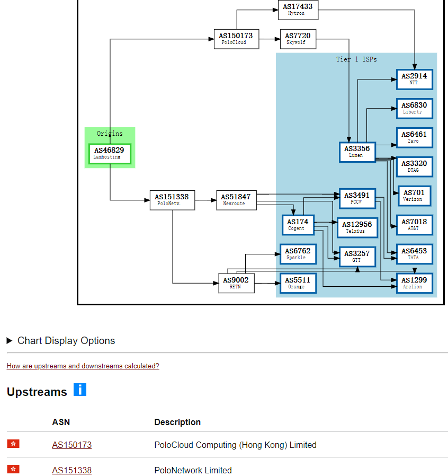Click the Hong Kong flag next to AS151338
This screenshot has width=448, height=476.
coord(13,469)
